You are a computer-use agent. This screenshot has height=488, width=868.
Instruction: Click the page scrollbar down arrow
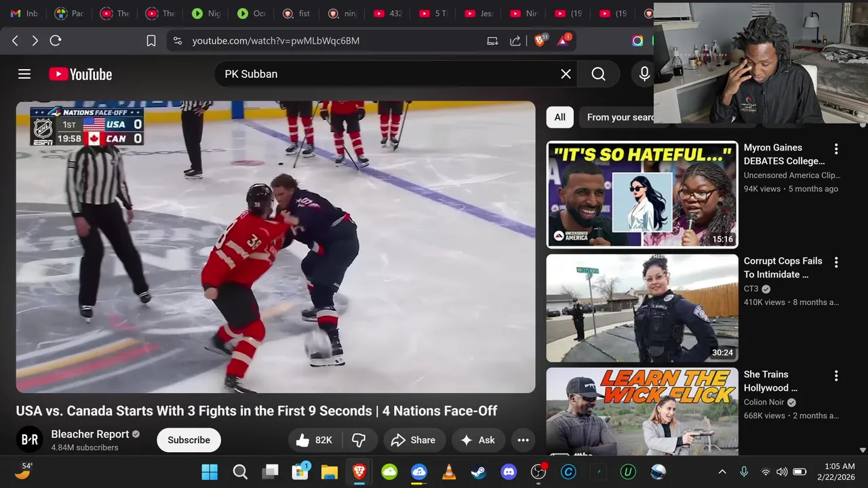pos(863,449)
